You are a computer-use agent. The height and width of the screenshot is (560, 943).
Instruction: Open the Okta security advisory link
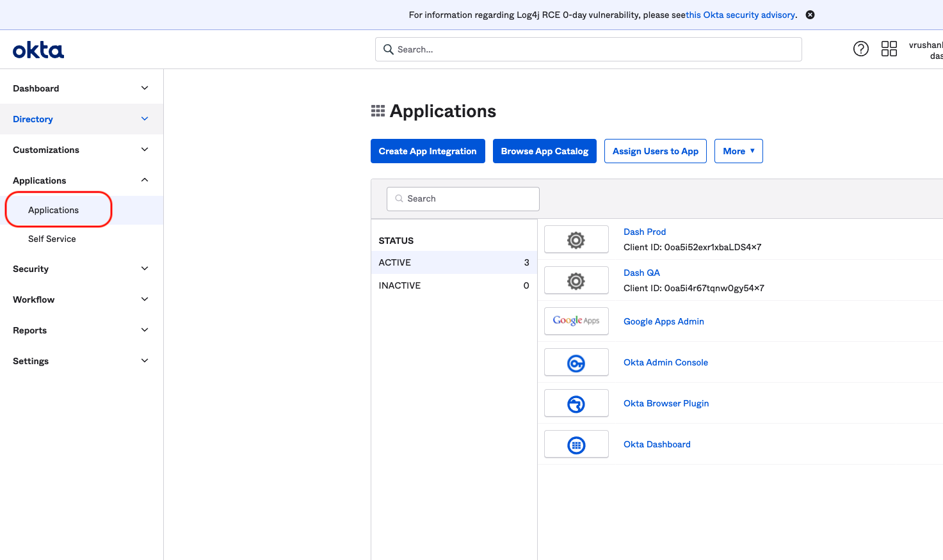click(x=741, y=15)
